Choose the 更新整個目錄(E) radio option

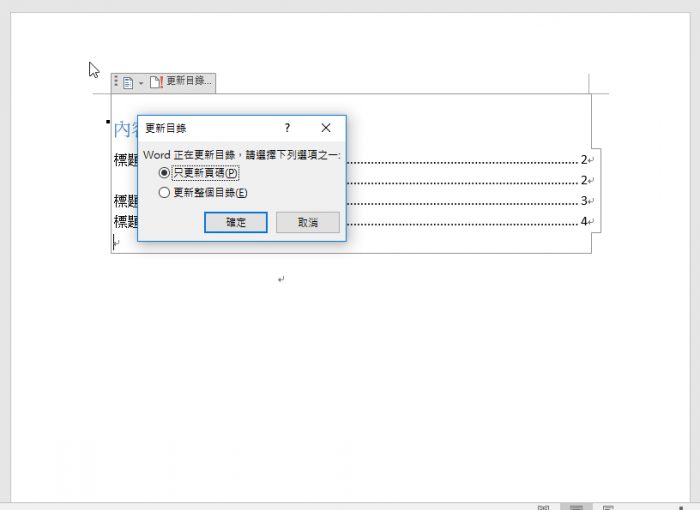tap(203, 192)
